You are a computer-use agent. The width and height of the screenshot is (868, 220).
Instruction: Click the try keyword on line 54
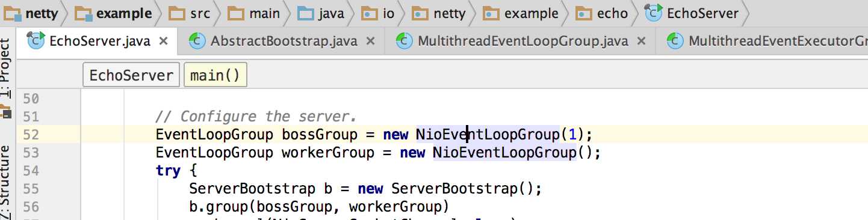coord(168,171)
